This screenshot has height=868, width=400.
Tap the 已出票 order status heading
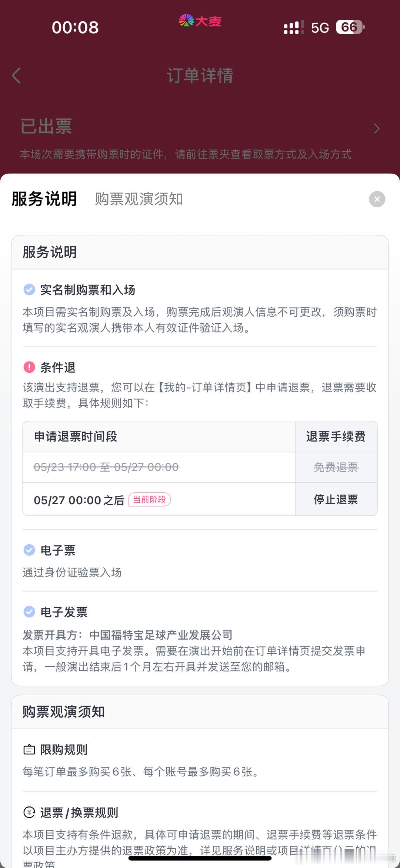pos(46,126)
